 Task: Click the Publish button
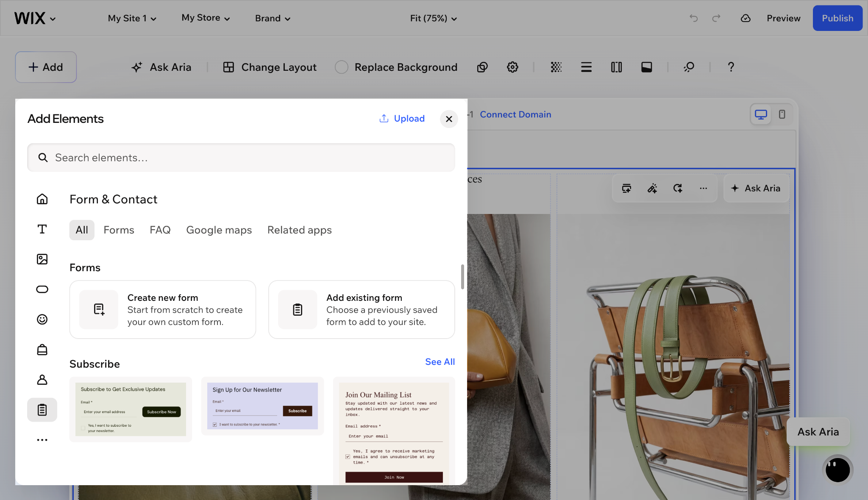click(837, 18)
